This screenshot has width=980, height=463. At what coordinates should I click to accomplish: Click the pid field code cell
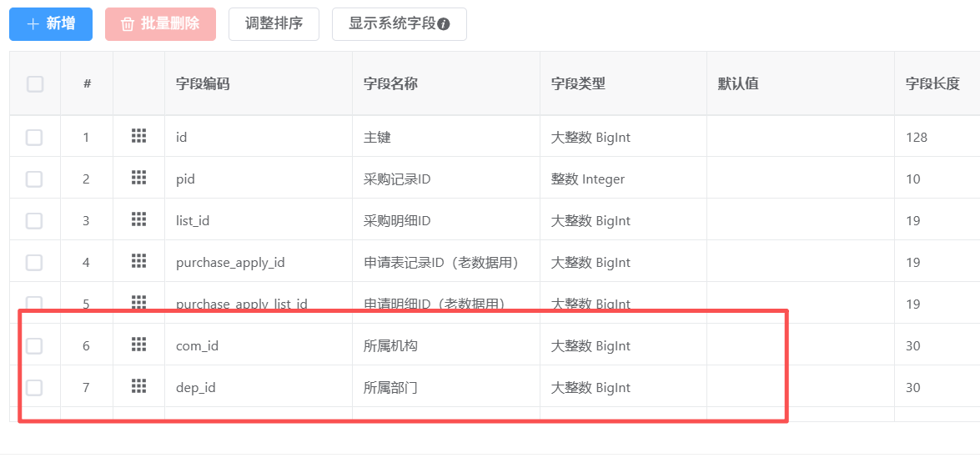click(x=185, y=179)
